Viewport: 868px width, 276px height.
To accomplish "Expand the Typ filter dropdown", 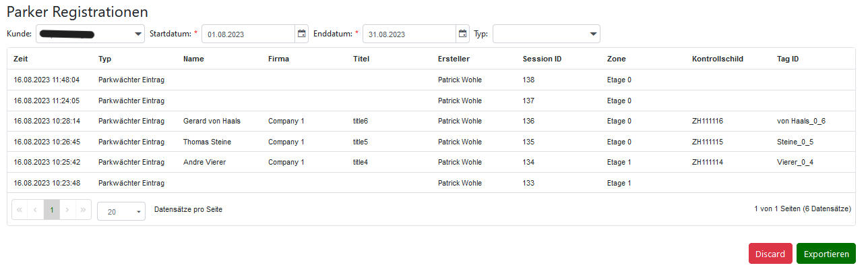I will [547, 34].
